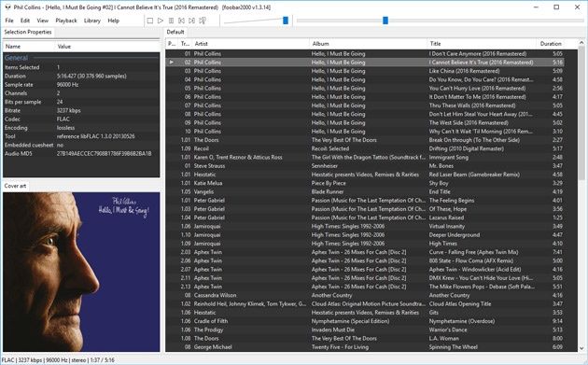588x365 pixels.
Task: Select track I Don't Care Anymore
Action: (x=365, y=53)
